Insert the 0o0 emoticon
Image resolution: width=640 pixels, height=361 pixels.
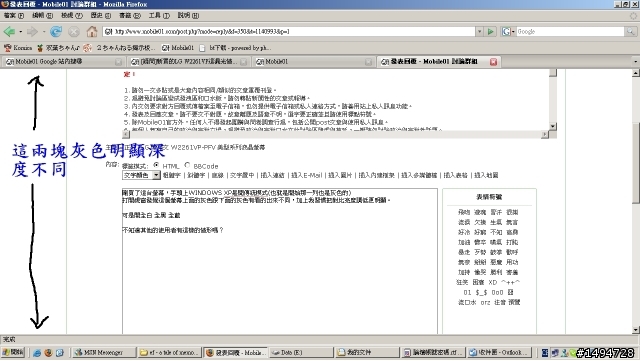497,292
